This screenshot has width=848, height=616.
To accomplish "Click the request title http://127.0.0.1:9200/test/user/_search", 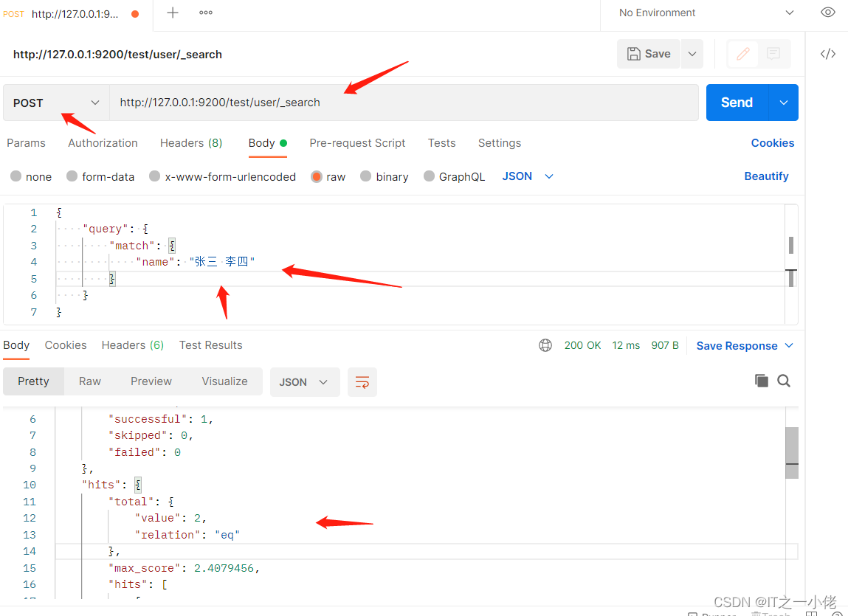I will 117,54.
